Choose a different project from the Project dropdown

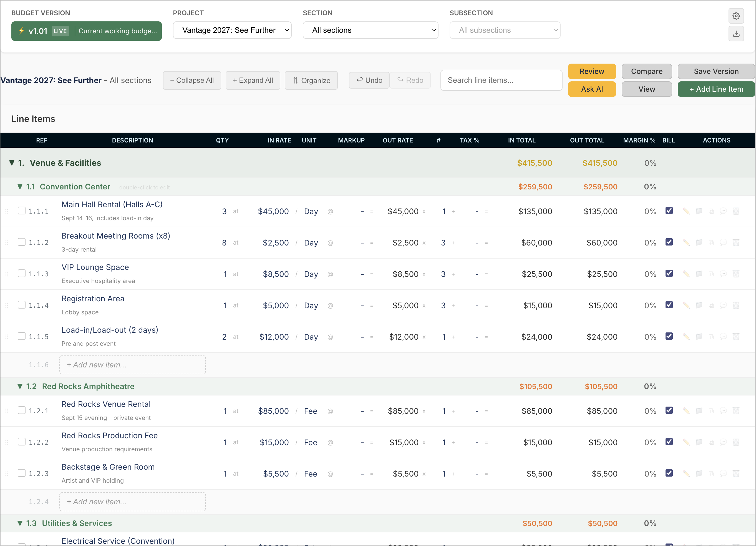click(232, 30)
